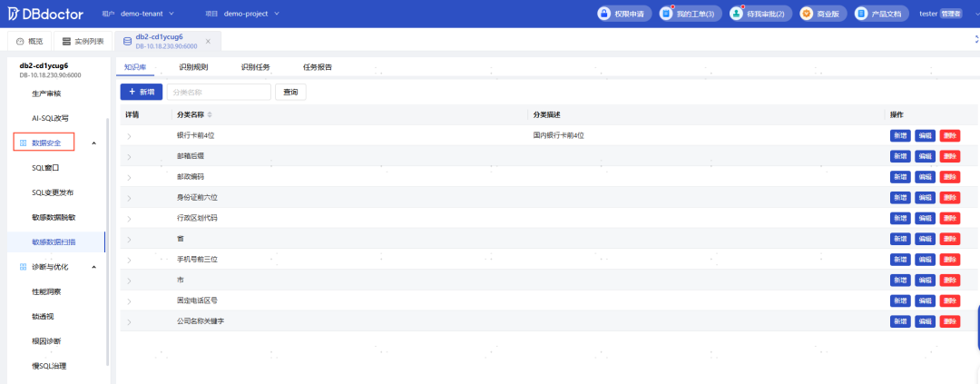This screenshot has height=384, width=980.
Task: Click the 查询 search button
Action: point(290,92)
